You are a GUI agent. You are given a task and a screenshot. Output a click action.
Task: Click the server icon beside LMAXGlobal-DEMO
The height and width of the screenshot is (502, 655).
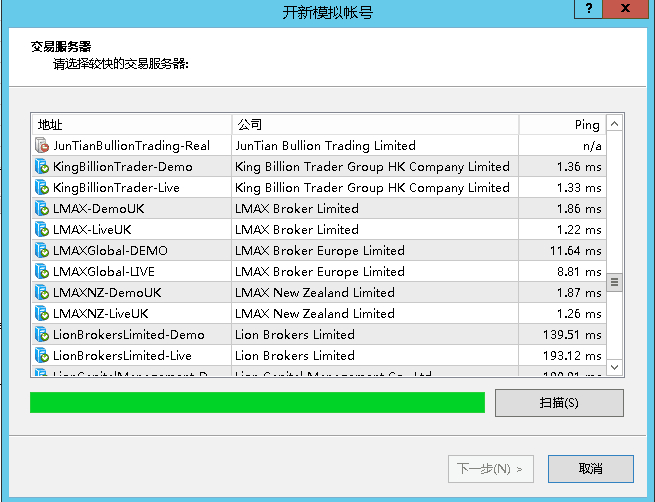tap(42, 251)
